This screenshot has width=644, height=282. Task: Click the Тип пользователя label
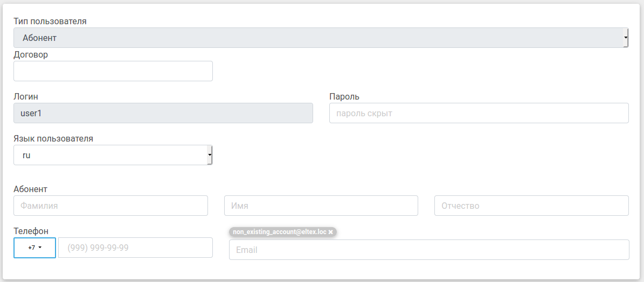pyautogui.click(x=50, y=22)
